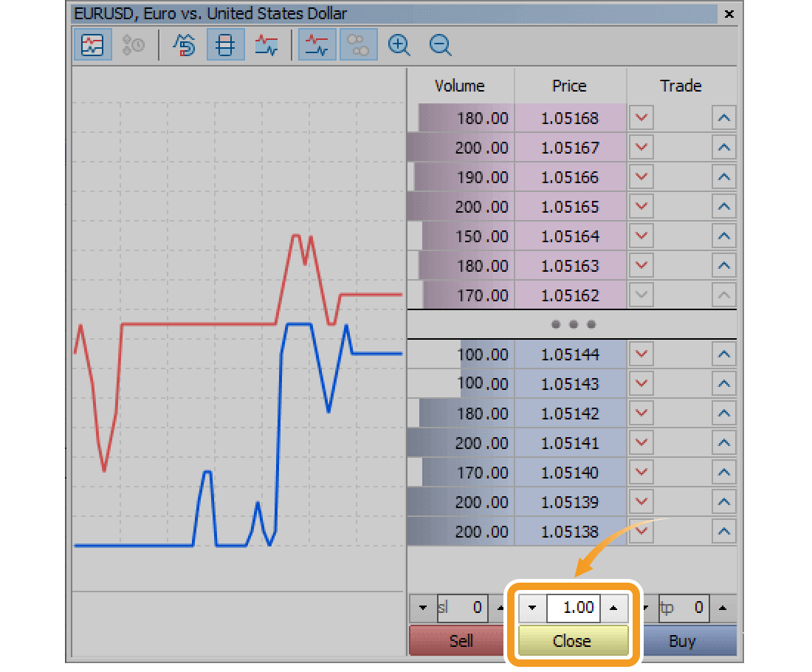Toggle the tick chart display icon
Screen dimensions: 812x672
[93, 46]
